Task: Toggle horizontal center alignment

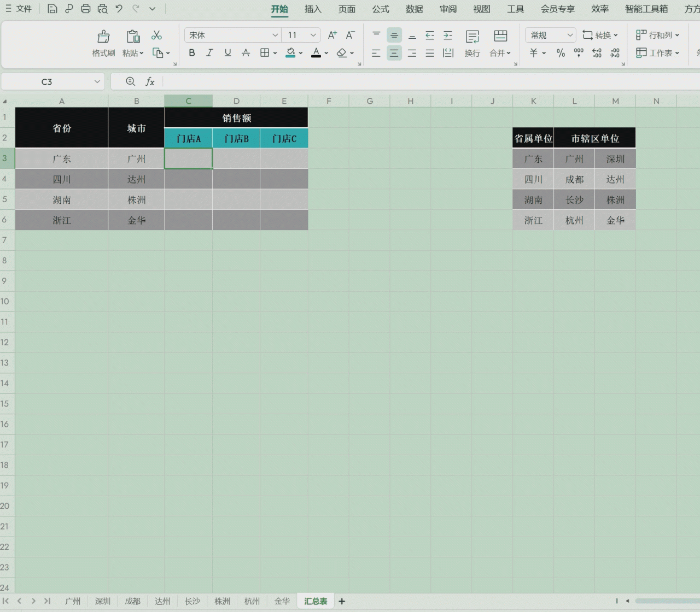Action: (394, 53)
